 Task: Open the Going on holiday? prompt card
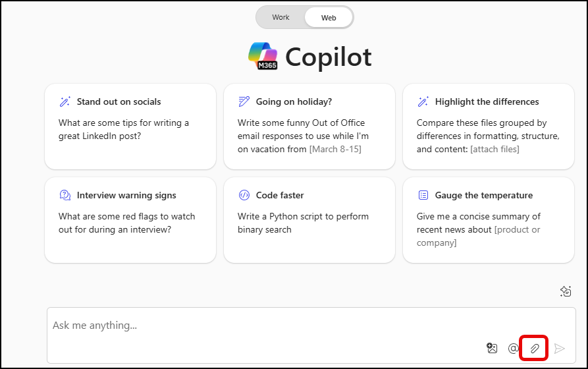point(309,127)
